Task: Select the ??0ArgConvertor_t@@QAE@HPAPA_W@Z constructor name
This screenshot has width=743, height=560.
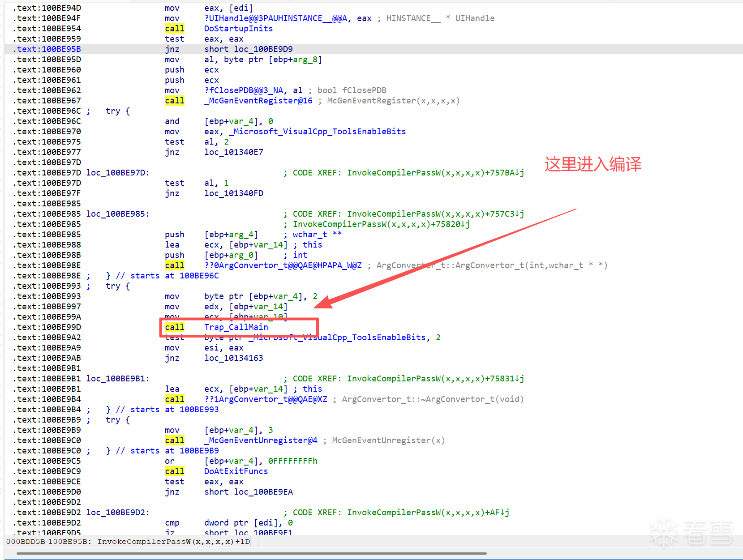Action: [283, 265]
